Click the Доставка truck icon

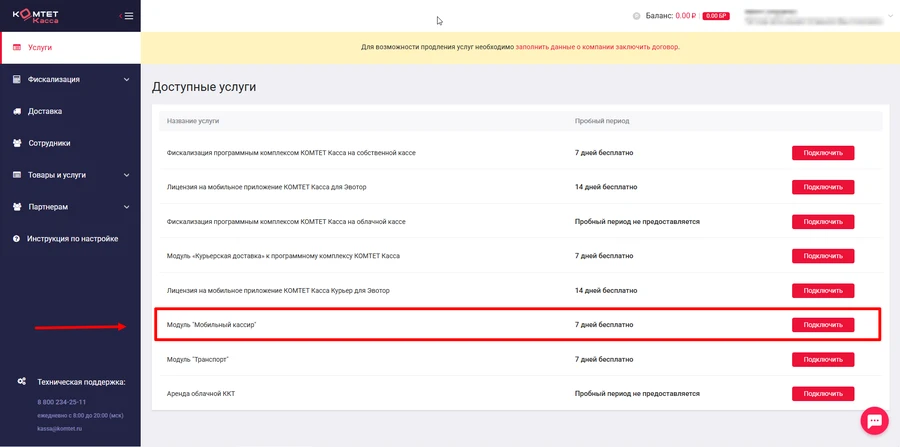pos(17,111)
